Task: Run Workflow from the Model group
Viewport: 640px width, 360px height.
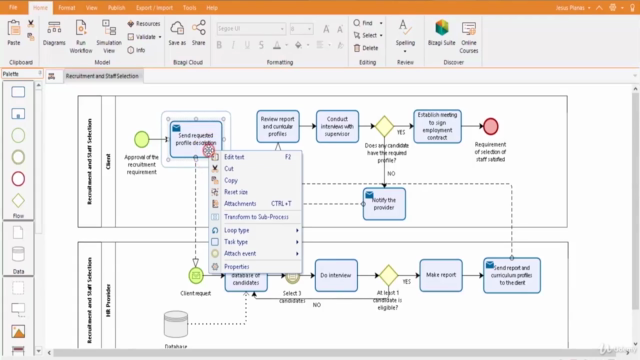Action: [81, 36]
